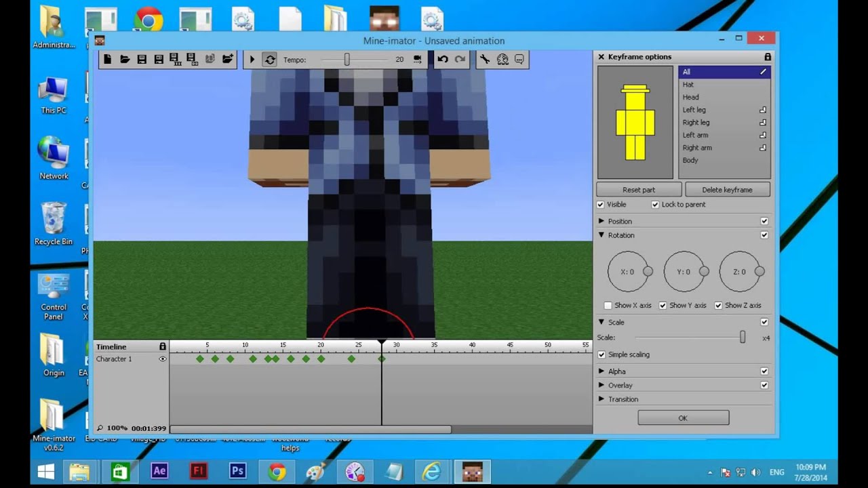Viewport: 868px width, 488px height.
Task: Play the animation
Action: point(252,60)
